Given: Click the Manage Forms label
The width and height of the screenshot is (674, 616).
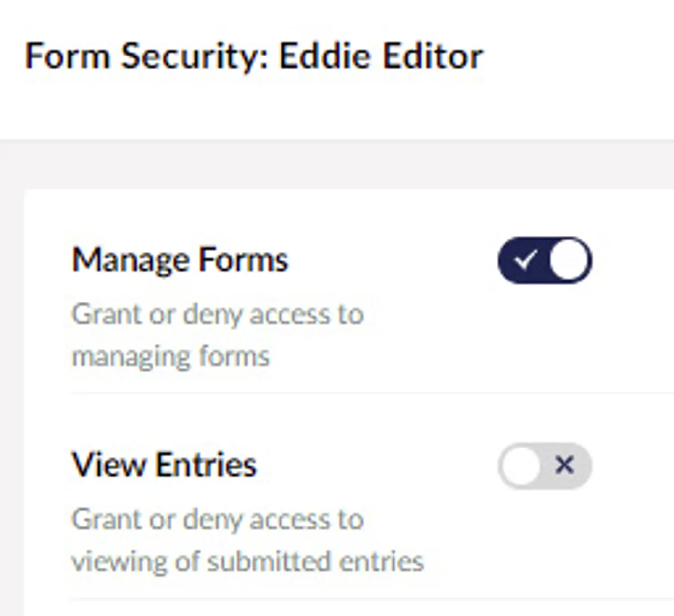Looking at the screenshot, I should point(180,258).
